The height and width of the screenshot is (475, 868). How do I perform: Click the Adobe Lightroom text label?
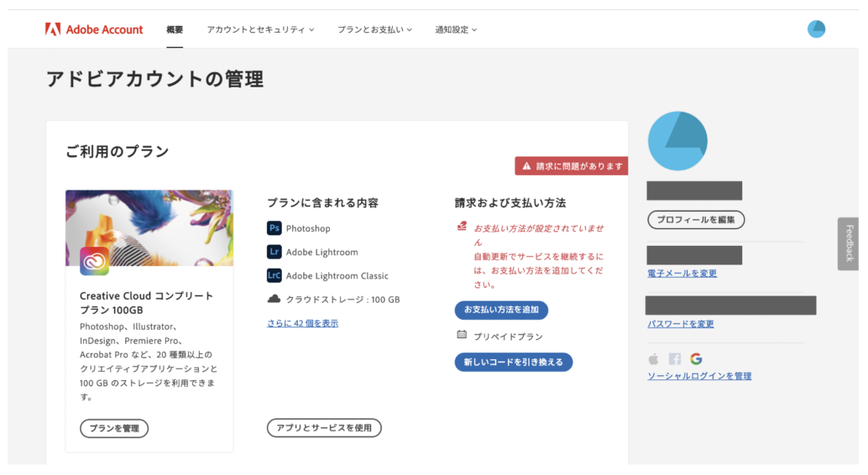coord(322,253)
